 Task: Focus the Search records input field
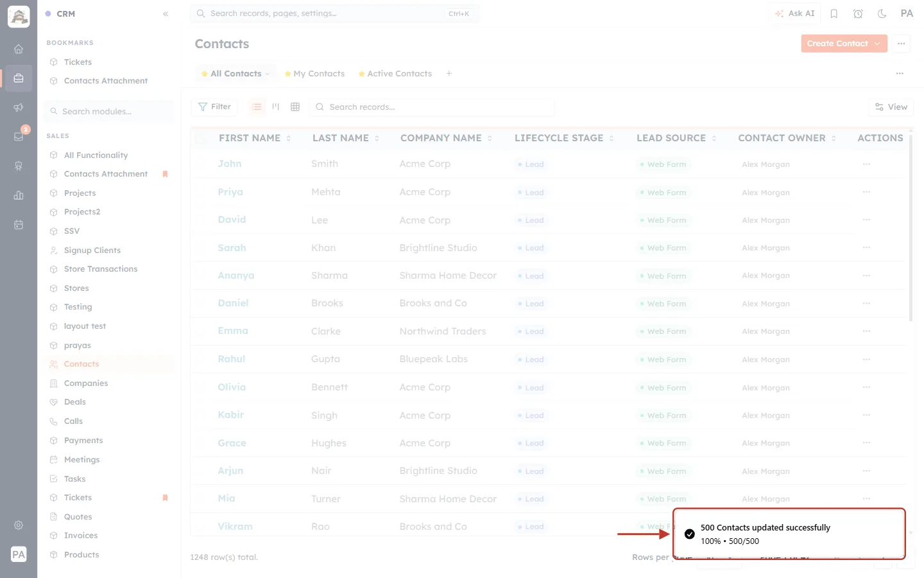coord(432,107)
